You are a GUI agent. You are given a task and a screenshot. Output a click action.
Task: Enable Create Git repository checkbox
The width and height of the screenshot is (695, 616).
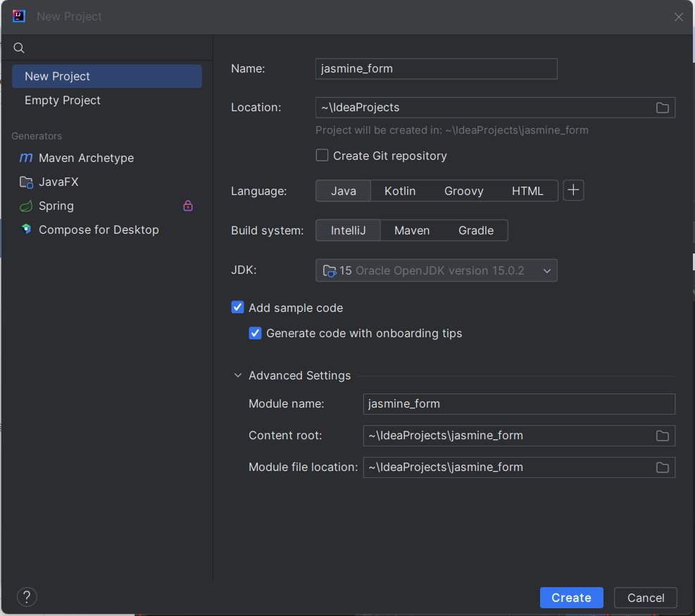coord(323,155)
